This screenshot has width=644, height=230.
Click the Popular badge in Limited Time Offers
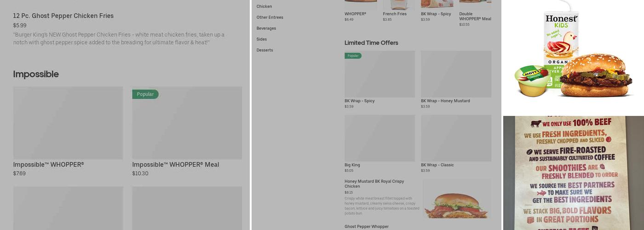[x=353, y=56]
